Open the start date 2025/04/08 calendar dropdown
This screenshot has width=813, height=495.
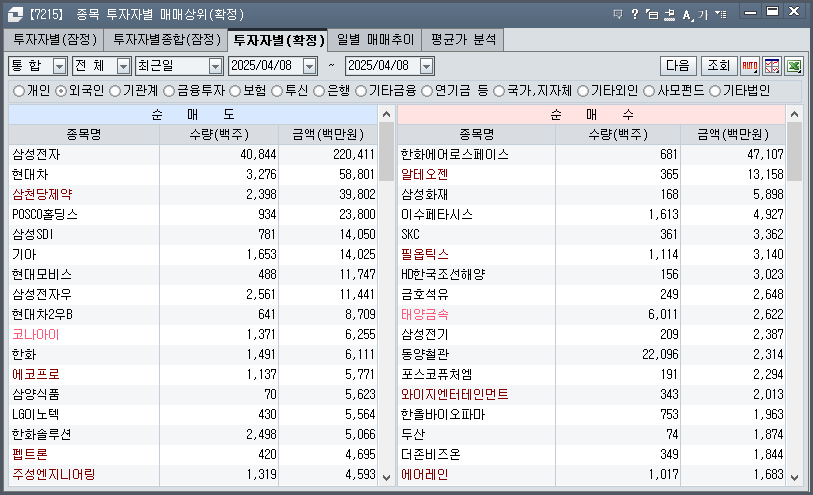tap(310, 66)
